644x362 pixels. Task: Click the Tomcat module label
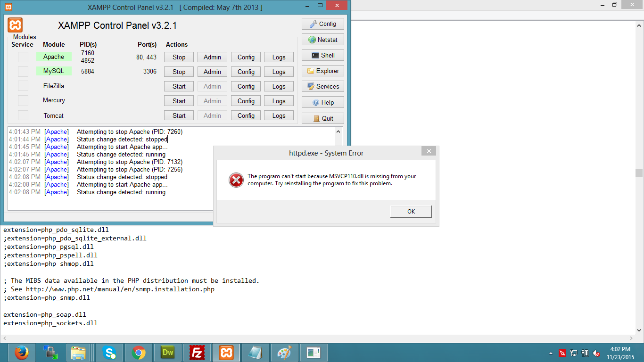click(54, 115)
